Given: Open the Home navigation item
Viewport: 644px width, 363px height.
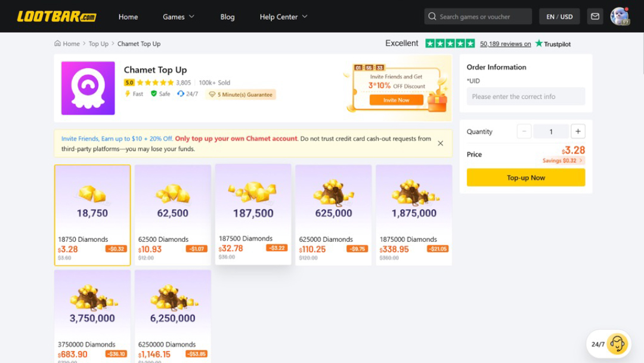Looking at the screenshot, I should 128,17.
